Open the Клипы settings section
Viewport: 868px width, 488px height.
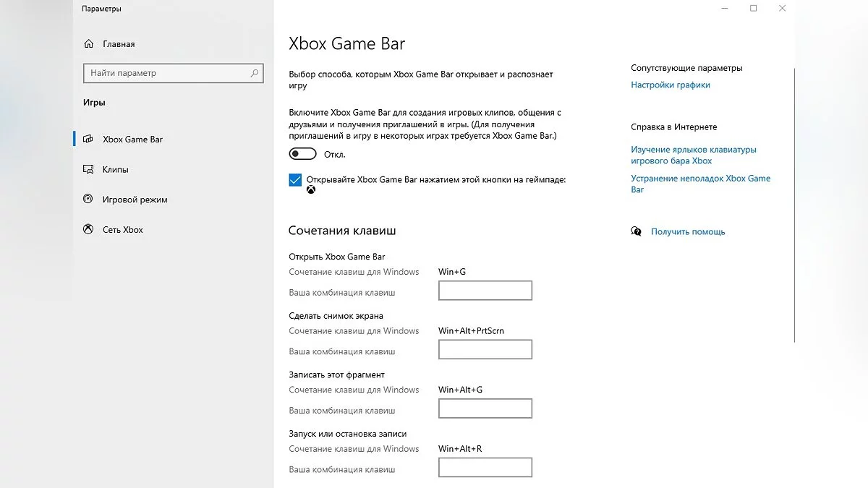pos(116,170)
